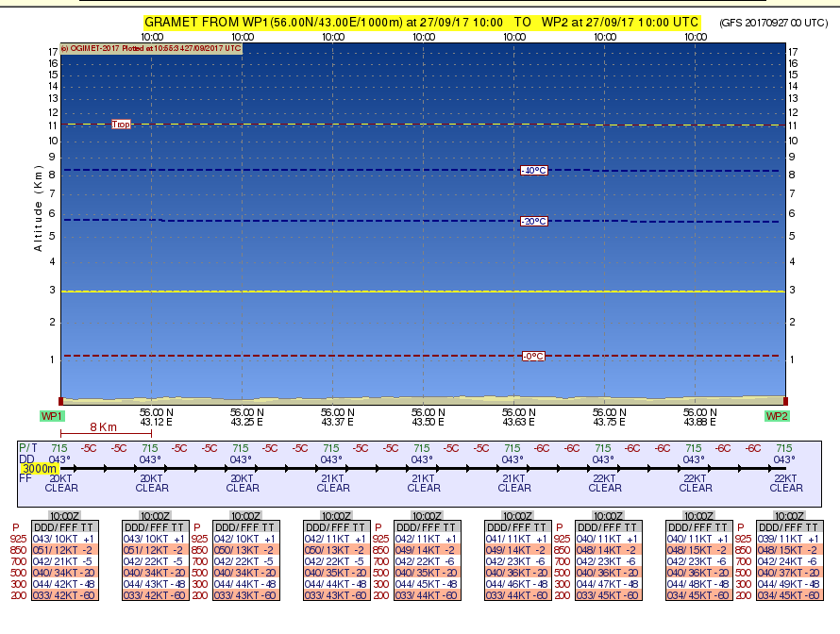The image size is (840, 634).
Task: Click the -40°C isotherm label
Action: point(533,171)
